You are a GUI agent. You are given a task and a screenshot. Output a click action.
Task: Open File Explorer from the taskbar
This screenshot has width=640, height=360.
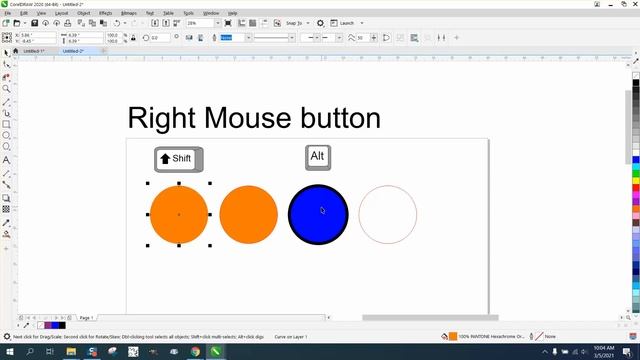71,351
